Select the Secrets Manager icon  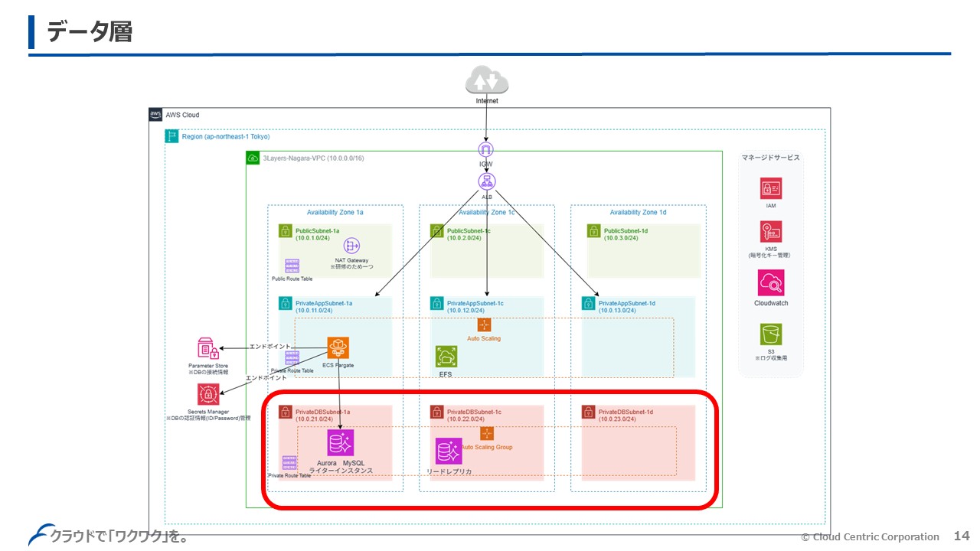(207, 394)
